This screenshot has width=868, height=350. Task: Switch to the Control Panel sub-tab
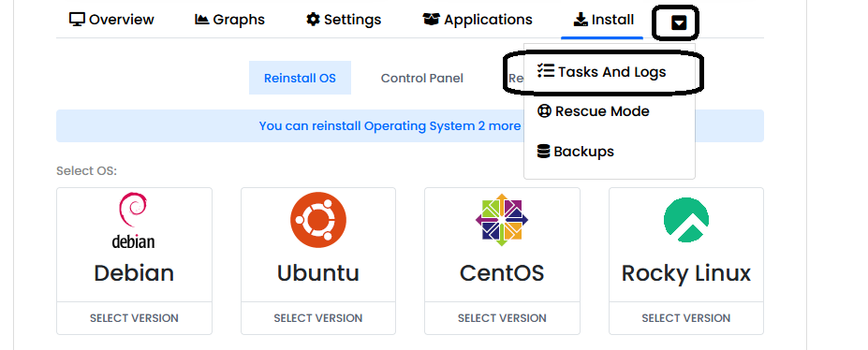(x=421, y=78)
